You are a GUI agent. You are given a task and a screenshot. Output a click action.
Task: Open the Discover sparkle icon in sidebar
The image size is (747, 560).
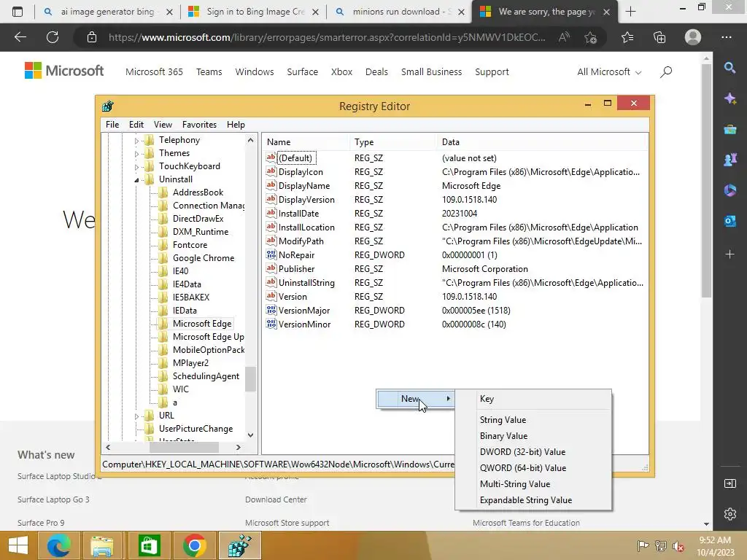coord(729,98)
